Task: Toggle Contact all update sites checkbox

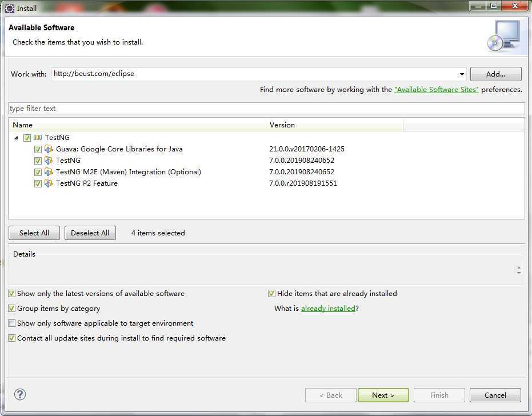Action: 12,338
